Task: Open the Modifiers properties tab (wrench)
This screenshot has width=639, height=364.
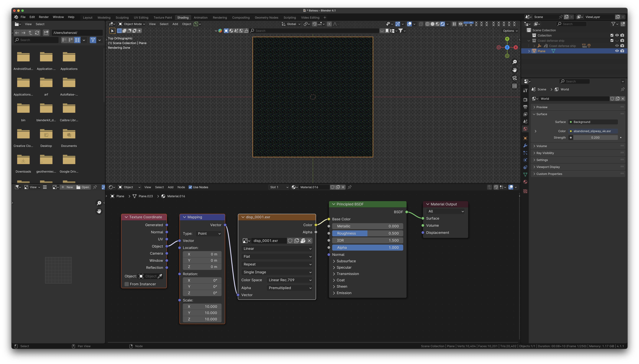Action: (x=525, y=145)
